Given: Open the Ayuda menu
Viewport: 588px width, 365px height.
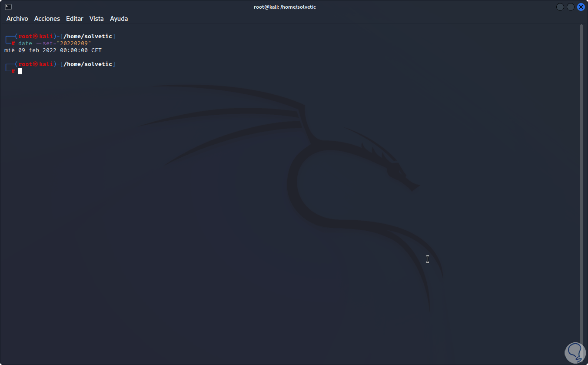Looking at the screenshot, I should tap(119, 19).
